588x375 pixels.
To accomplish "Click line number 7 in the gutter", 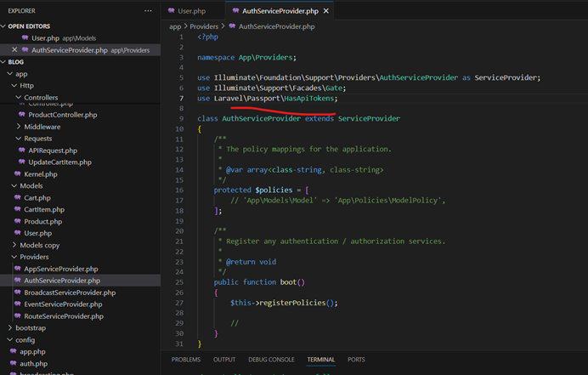I will [x=181, y=98].
